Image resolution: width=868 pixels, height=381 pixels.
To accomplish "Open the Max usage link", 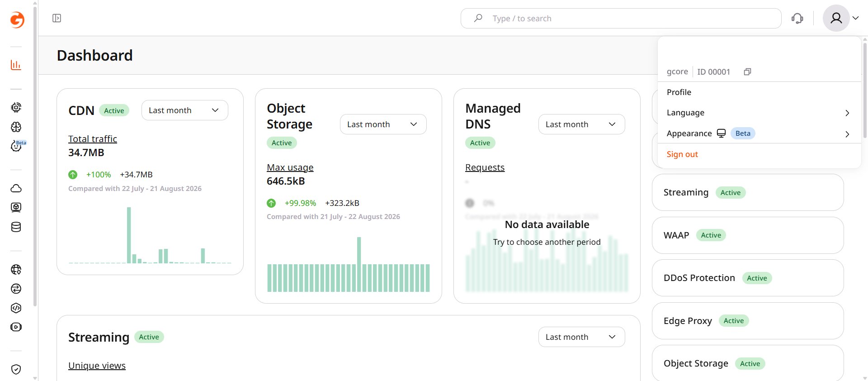I will click(290, 167).
